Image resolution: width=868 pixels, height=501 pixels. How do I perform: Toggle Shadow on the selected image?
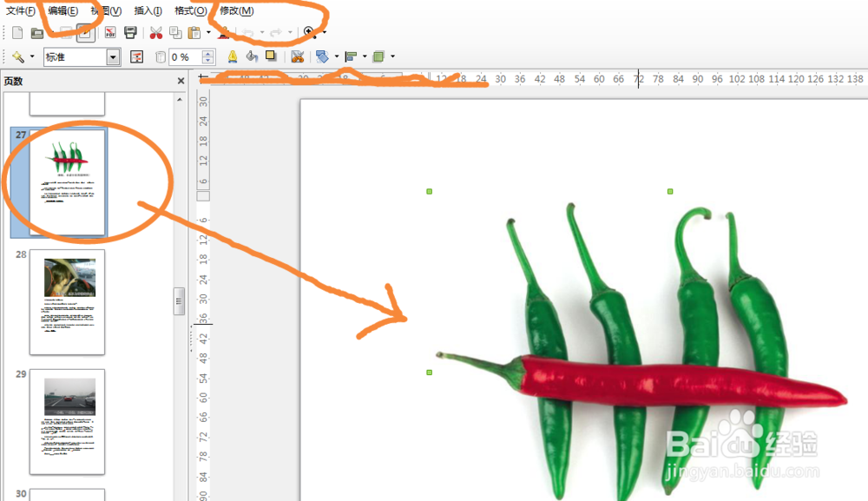coord(271,56)
